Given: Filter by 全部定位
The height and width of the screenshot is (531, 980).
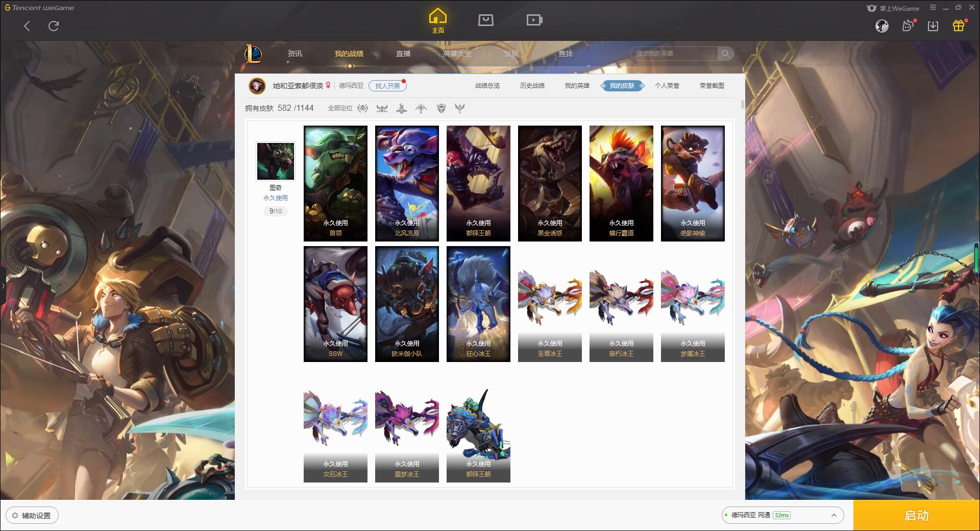Looking at the screenshot, I should (340, 108).
